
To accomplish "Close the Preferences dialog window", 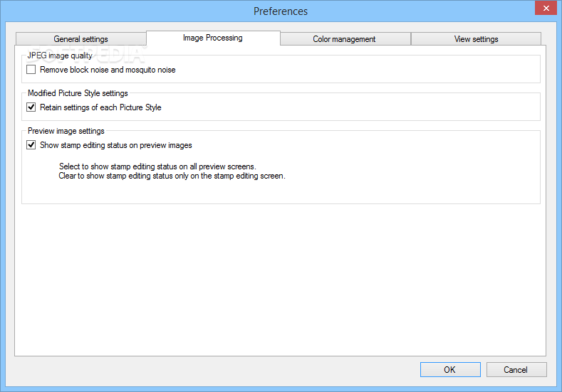I will (546, 8).
